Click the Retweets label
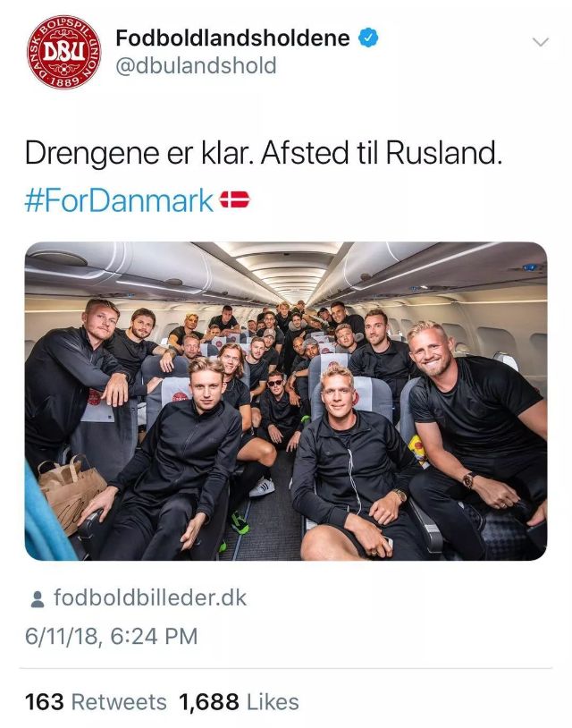Screen dimensions: 572x728 click(119, 702)
